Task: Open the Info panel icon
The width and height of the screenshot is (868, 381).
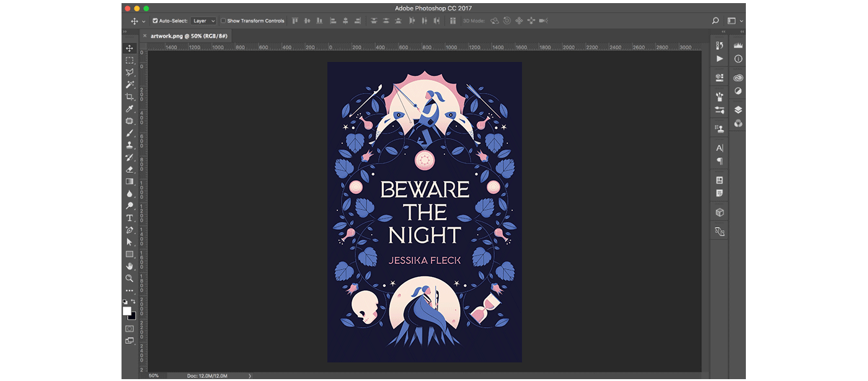Action: (738, 59)
